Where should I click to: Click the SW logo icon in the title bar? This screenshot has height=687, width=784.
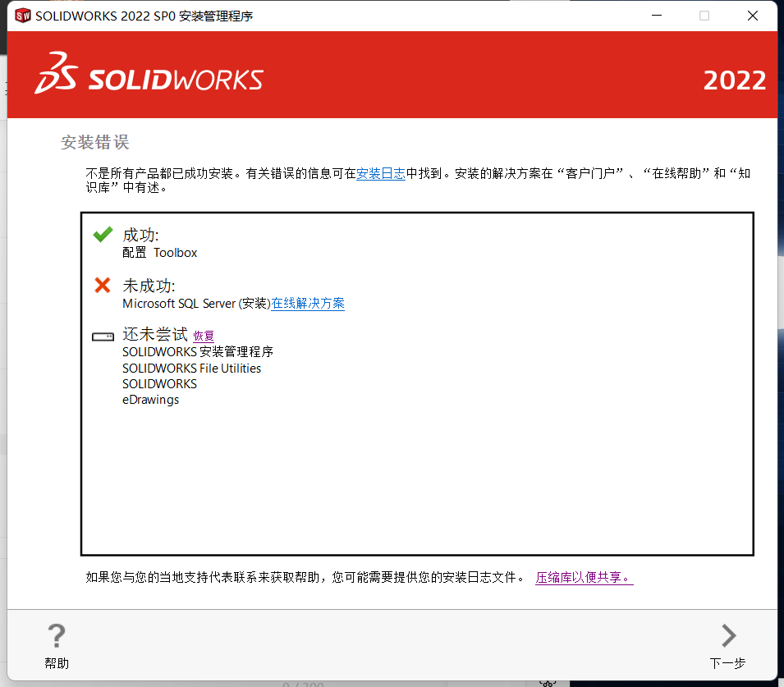tap(21, 15)
